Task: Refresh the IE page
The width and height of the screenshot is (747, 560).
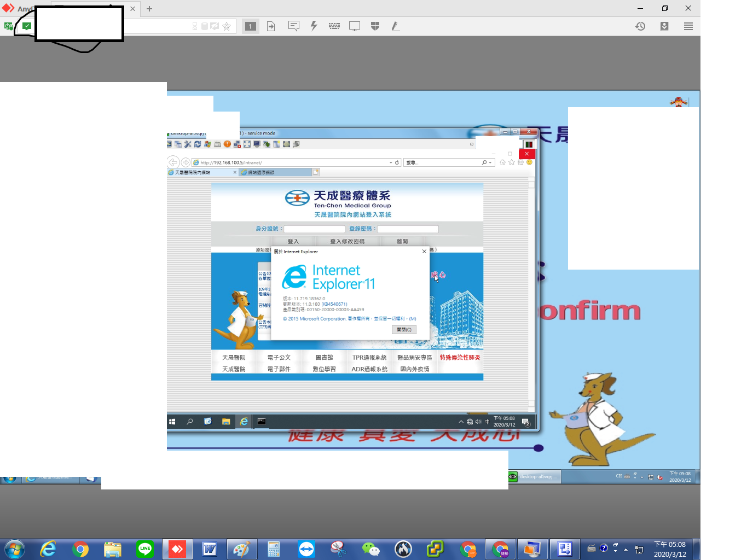Action: [397, 162]
